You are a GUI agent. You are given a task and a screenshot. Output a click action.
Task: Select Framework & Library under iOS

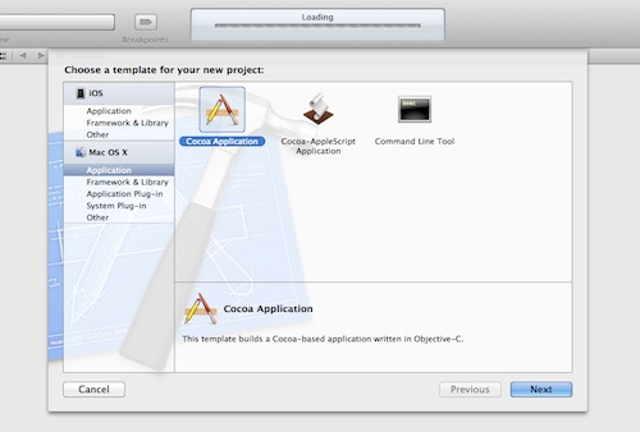pos(127,123)
